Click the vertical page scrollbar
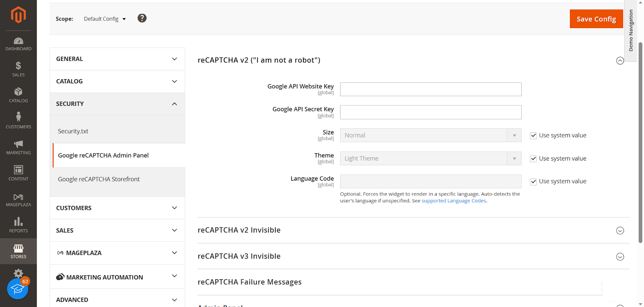Viewport: 644px width, 307px height. pyautogui.click(x=640, y=141)
